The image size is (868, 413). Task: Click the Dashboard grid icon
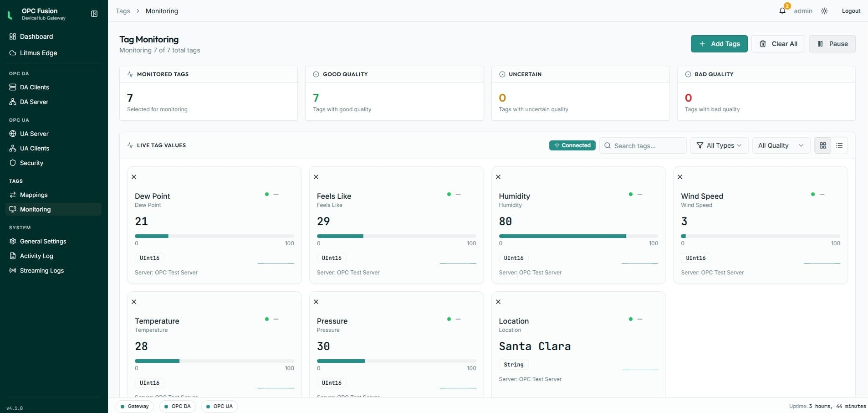tap(13, 36)
